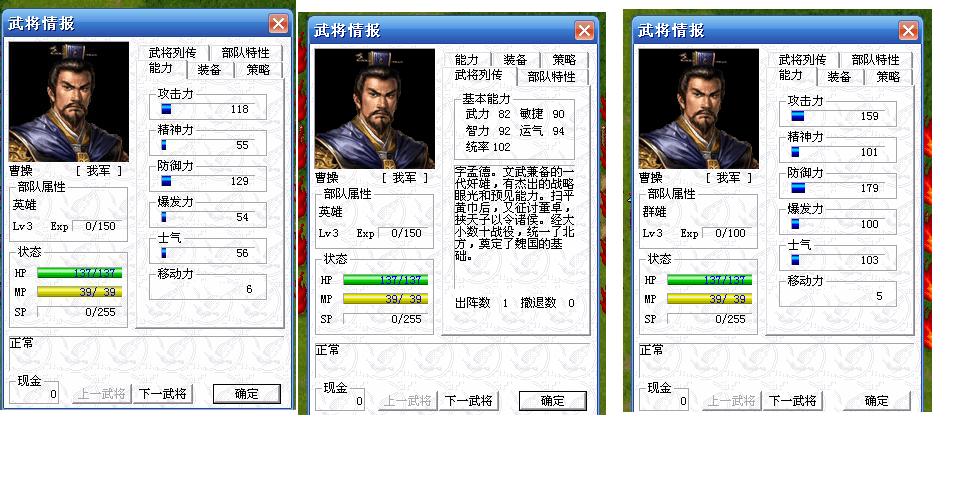959x484 pixels.
Task: Click 确定 button in right window
Action: click(877, 401)
